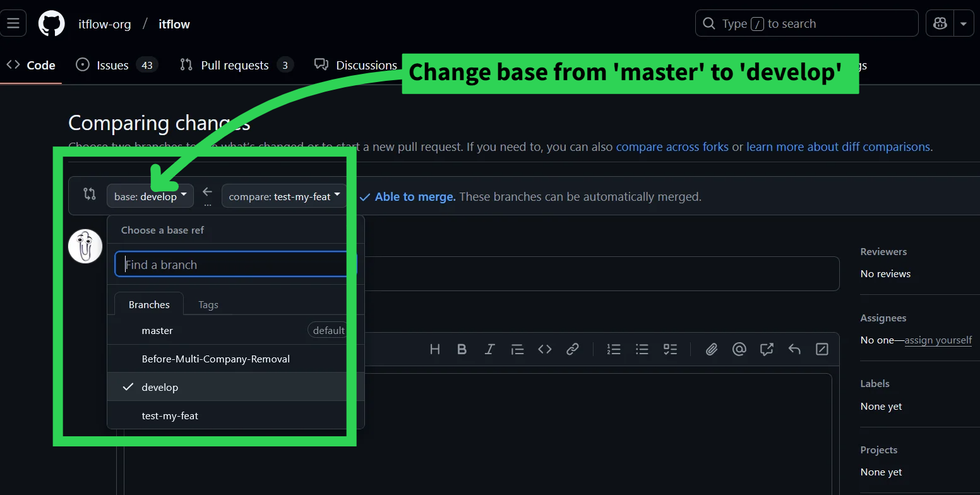This screenshot has width=980, height=495.
Task: Follow the compare across forks link
Action: click(x=672, y=146)
